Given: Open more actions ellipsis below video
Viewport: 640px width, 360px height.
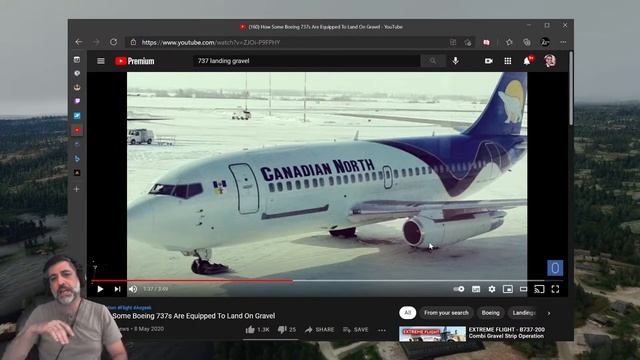Looking at the screenshot, I should point(382,330).
